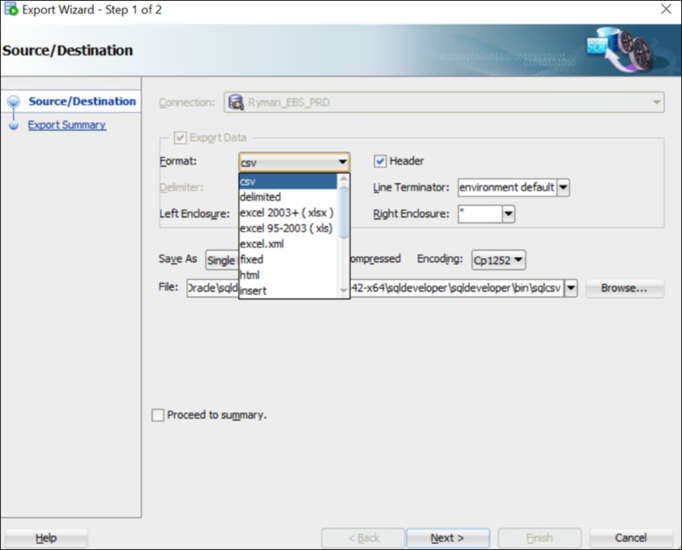Click the SQL database graphic in header banner
Image resolution: width=682 pixels, height=550 pixels.
[x=628, y=50]
